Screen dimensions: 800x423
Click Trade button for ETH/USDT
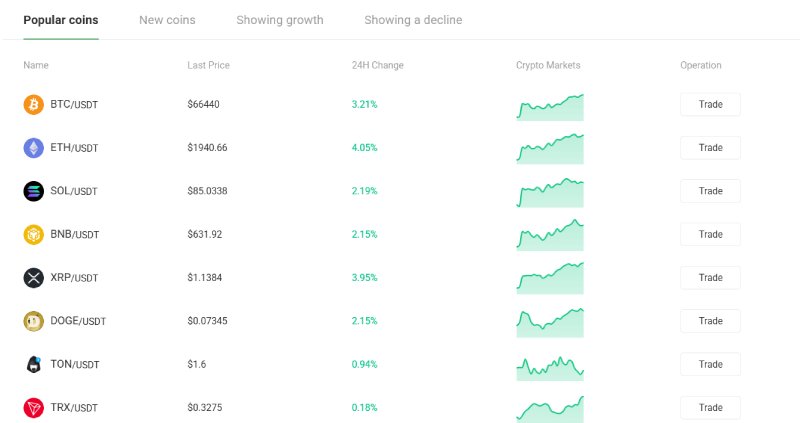click(x=710, y=147)
